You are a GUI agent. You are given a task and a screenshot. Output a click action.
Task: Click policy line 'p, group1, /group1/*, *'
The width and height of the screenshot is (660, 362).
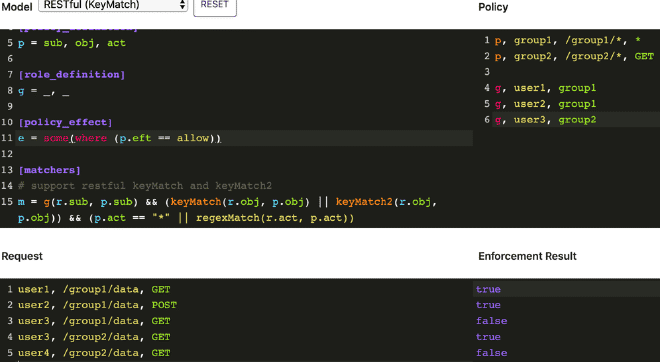567,40
